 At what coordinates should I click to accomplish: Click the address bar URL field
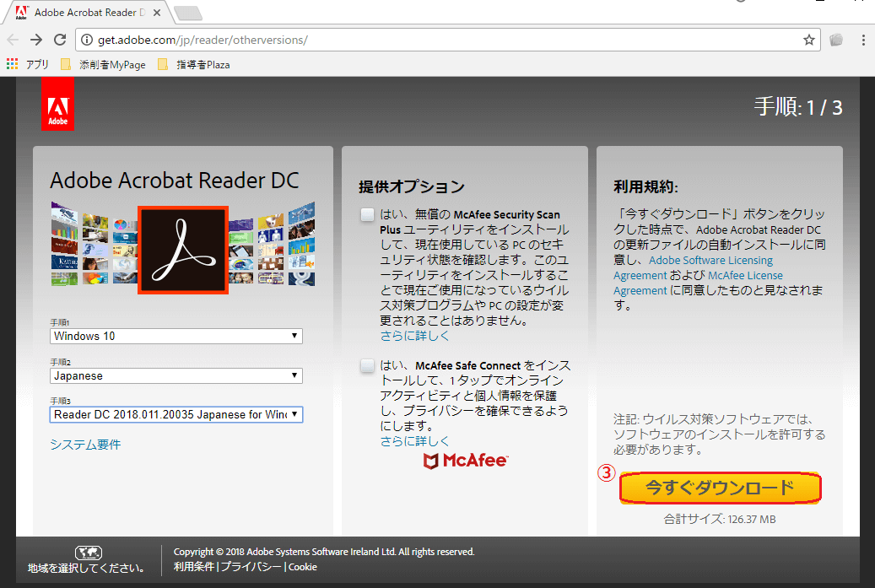(447, 40)
